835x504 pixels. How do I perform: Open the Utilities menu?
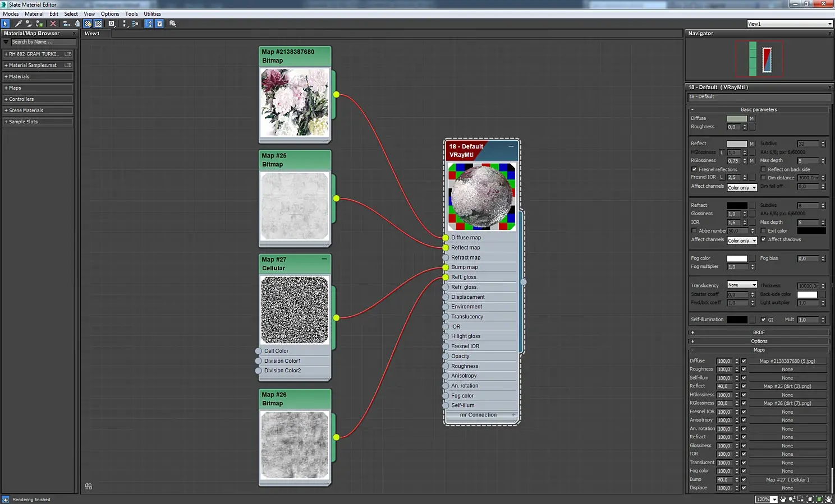pyautogui.click(x=152, y=14)
